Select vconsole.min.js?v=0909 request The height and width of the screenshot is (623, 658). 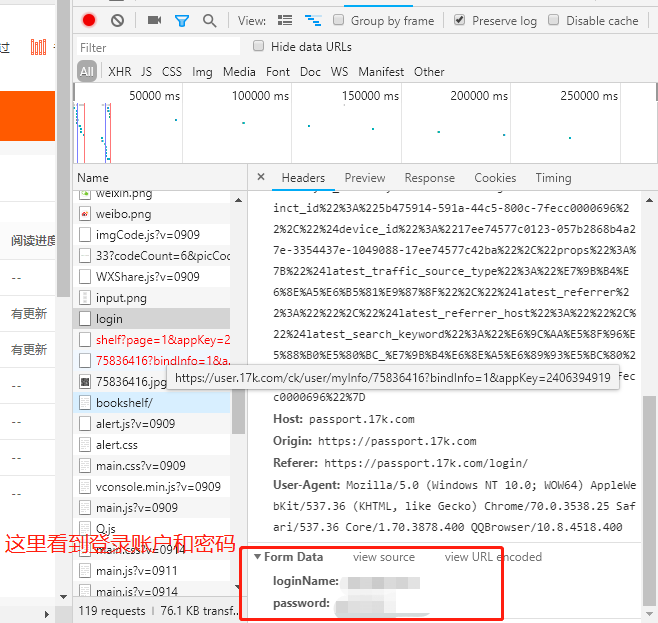pos(152,487)
